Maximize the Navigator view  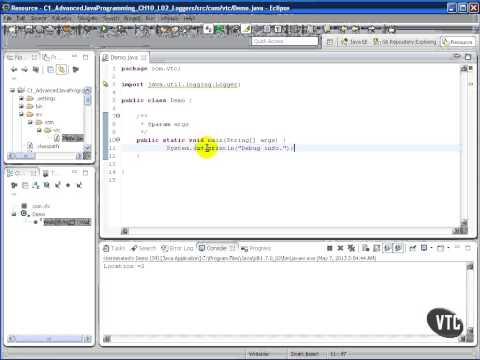pyautogui.click(x=86, y=57)
